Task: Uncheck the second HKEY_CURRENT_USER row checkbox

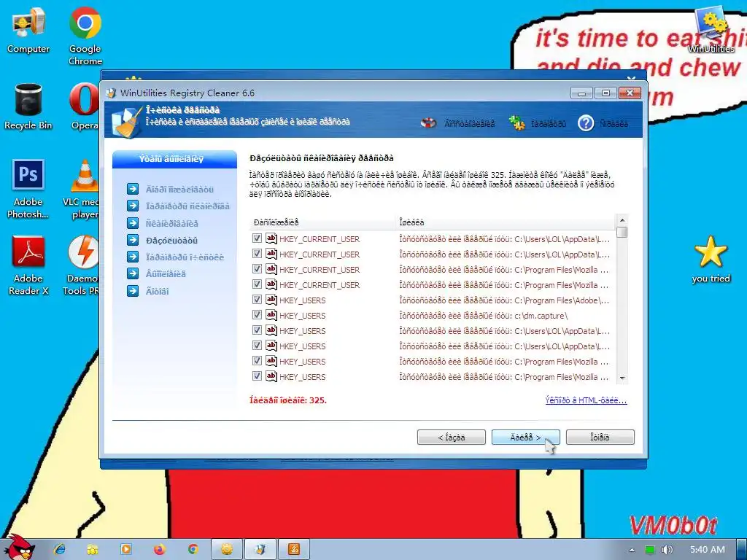Action: 257,254
